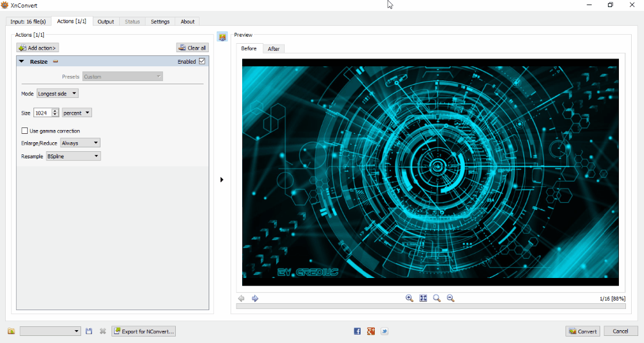The height and width of the screenshot is (343, 644).
Task: Open the About tab
Action: 187,22
